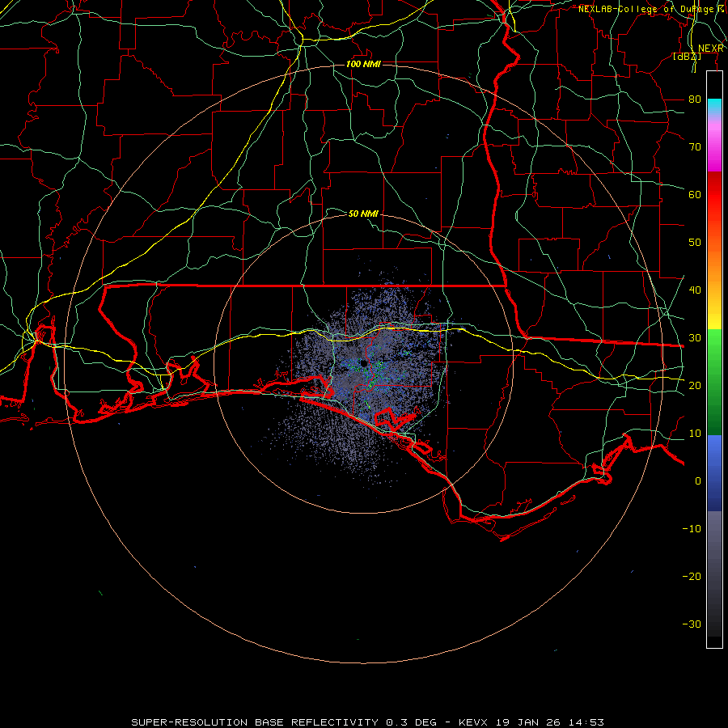Click the "100 NMI" range ring label
Screen dimensions: 728x728
(x=363, y=64)
